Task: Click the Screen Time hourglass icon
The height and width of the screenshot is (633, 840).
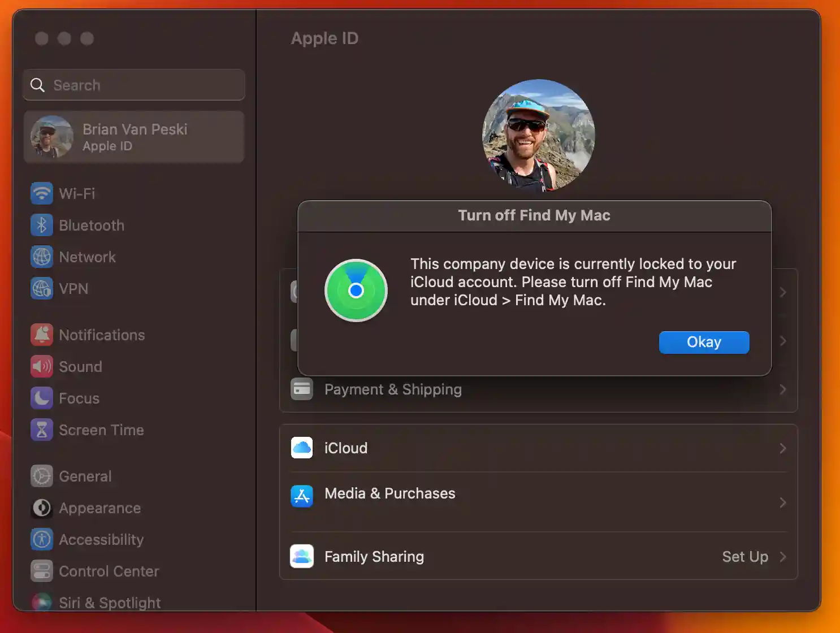Action: tap(41, 430)
